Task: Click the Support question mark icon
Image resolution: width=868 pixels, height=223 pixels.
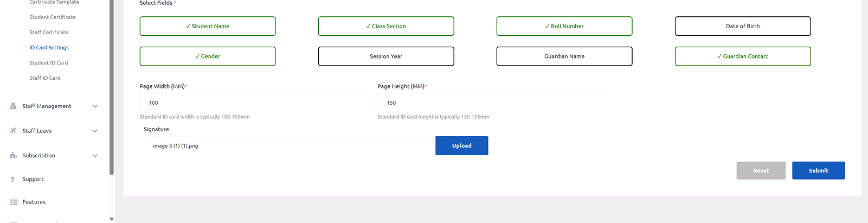Action: click(x=13, y=179)
